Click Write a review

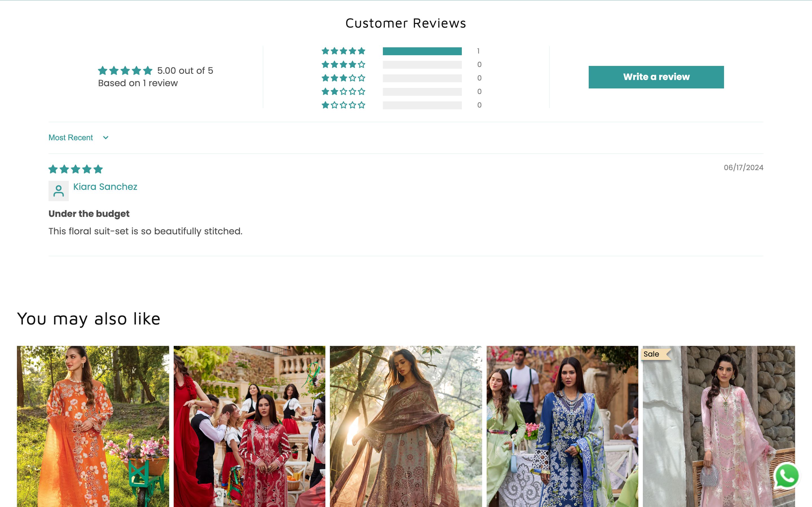coord(656,77)
